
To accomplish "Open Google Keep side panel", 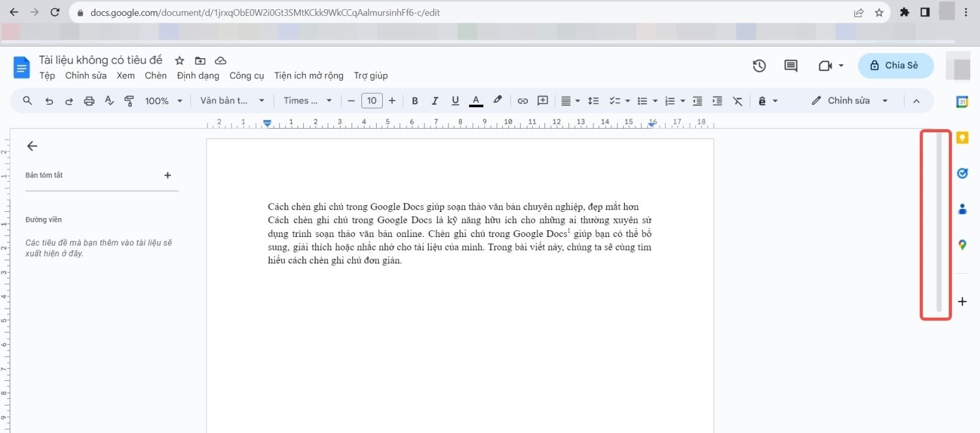I will pyautogui.click(x=962, y=138).
